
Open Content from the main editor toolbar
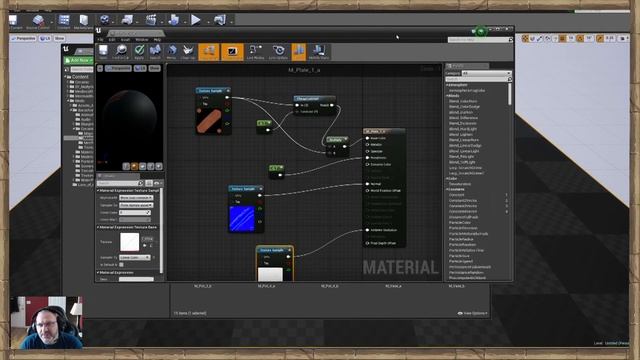tap(64, 22)
